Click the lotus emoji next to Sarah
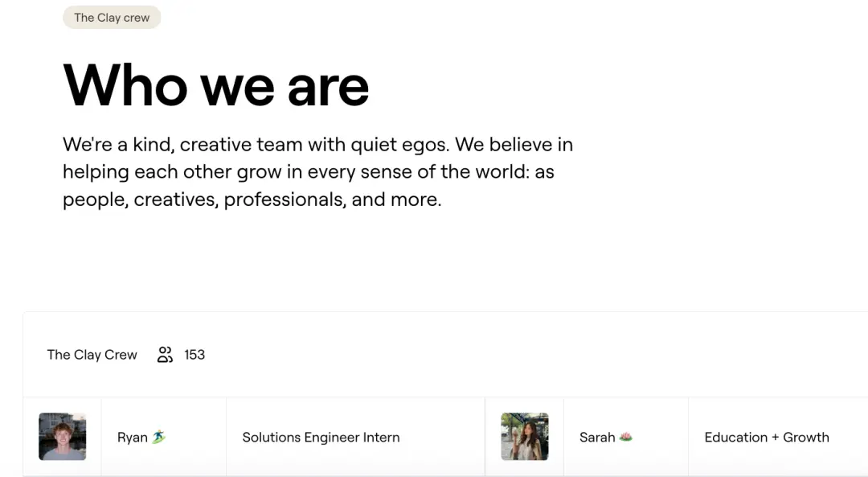This screenshot has height=477, width=868. click(x=626, y=437)
